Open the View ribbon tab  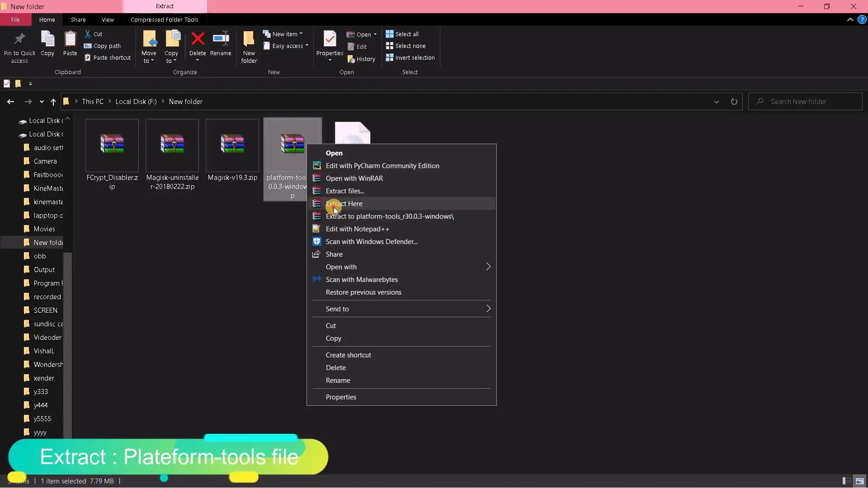(x=108, y=20)
